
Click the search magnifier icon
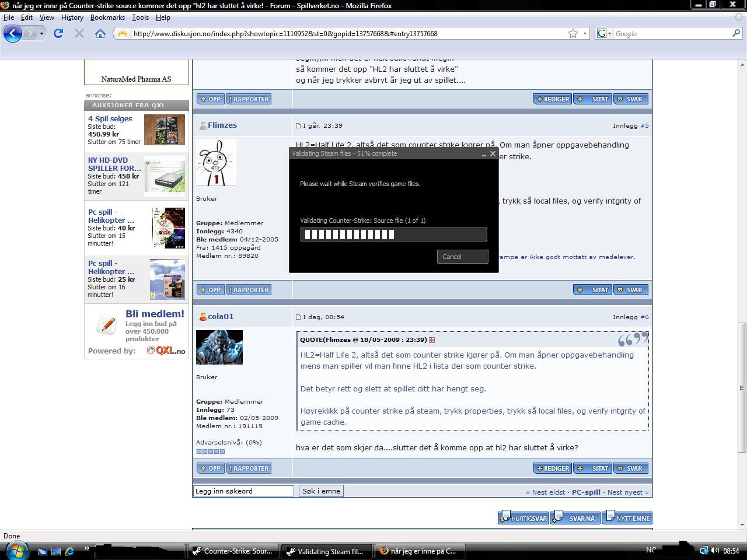[x=736, y=33]
